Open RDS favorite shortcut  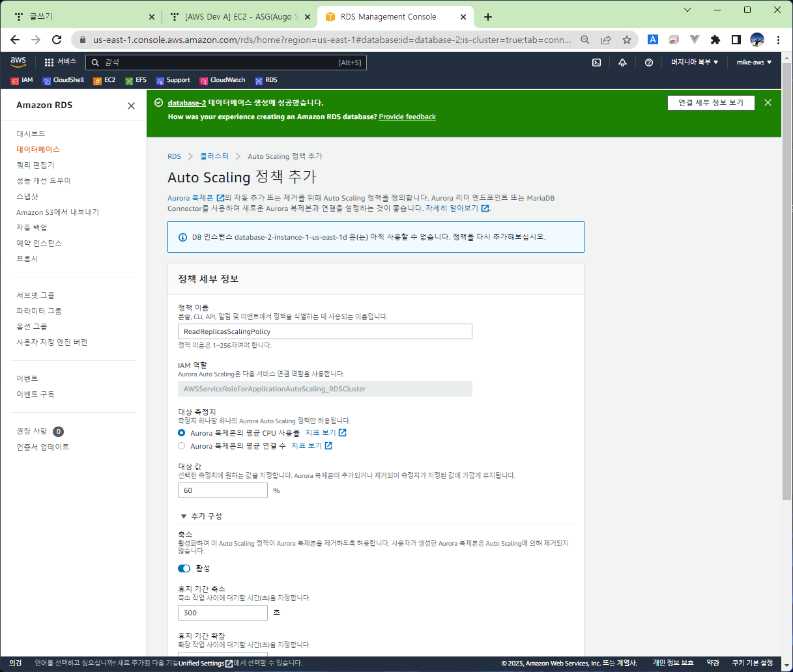[x=266, y=80]
